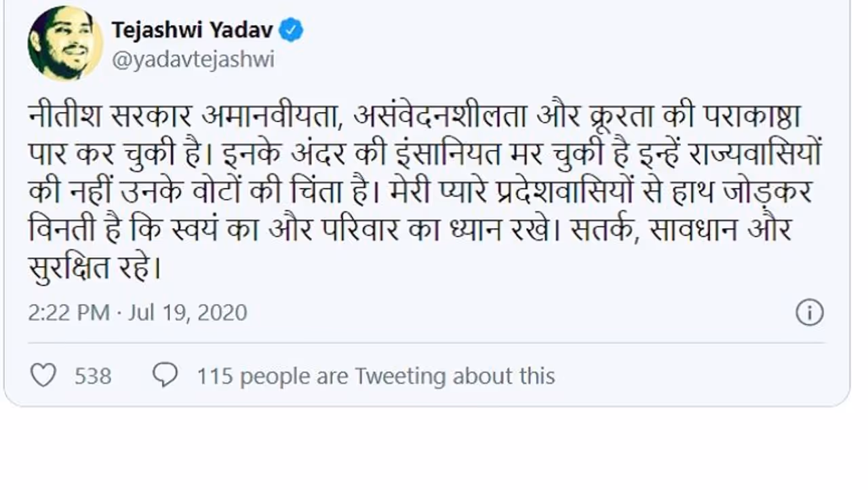Click the reply speech bubble icon
The height and width of the screenshot is (490, 868).
tap(165, 375)
